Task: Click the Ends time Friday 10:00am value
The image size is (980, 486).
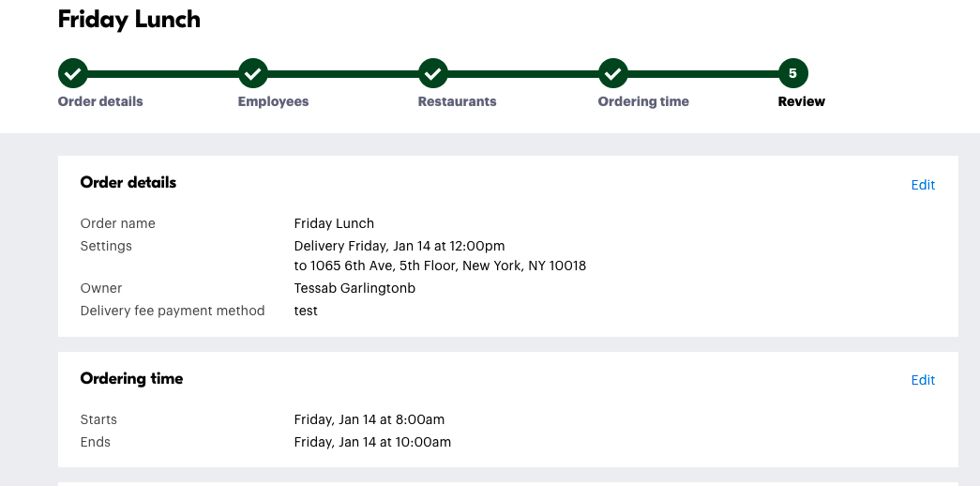Action: 372,442
